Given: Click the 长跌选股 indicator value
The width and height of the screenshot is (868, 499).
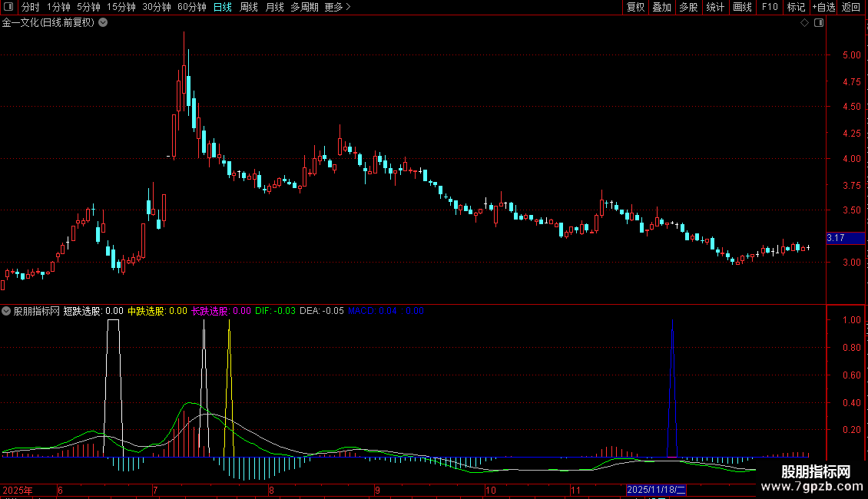Looking at the screenshot, I should (x=221, y=311).
